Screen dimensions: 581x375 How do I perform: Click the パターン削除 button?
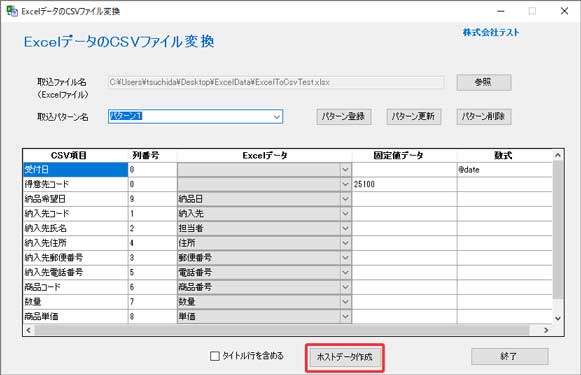[484, 116]
